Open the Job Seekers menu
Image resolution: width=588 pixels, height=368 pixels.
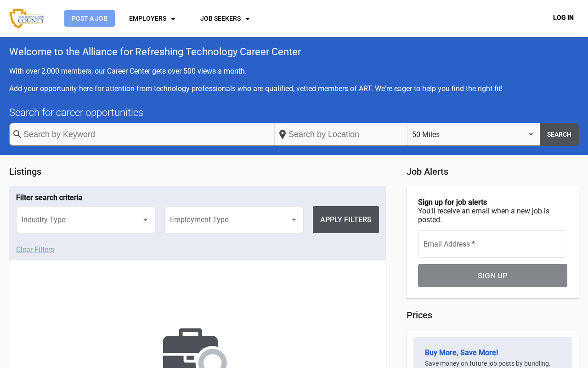click(225, 18)
